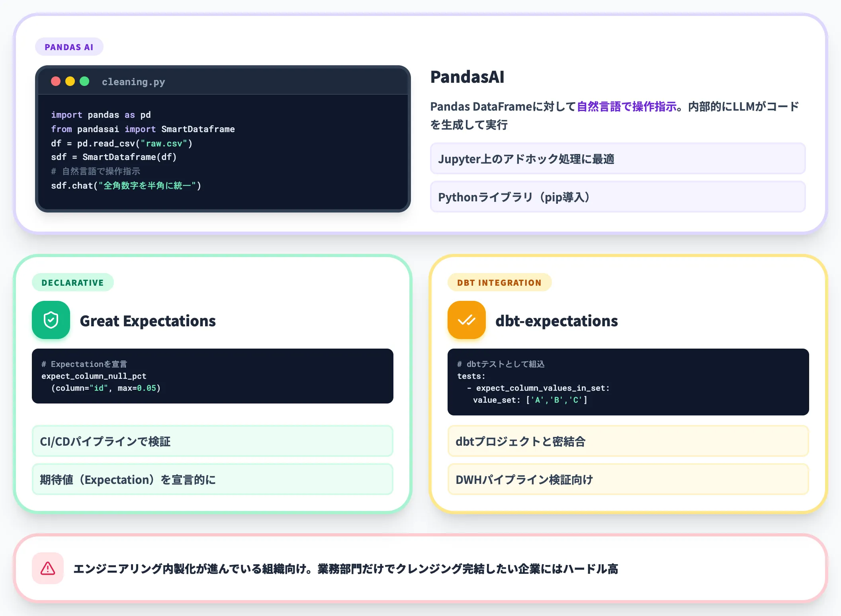Click the green shield icon for Great Expectations
The image size is (841, 616).
pos(51,320)
